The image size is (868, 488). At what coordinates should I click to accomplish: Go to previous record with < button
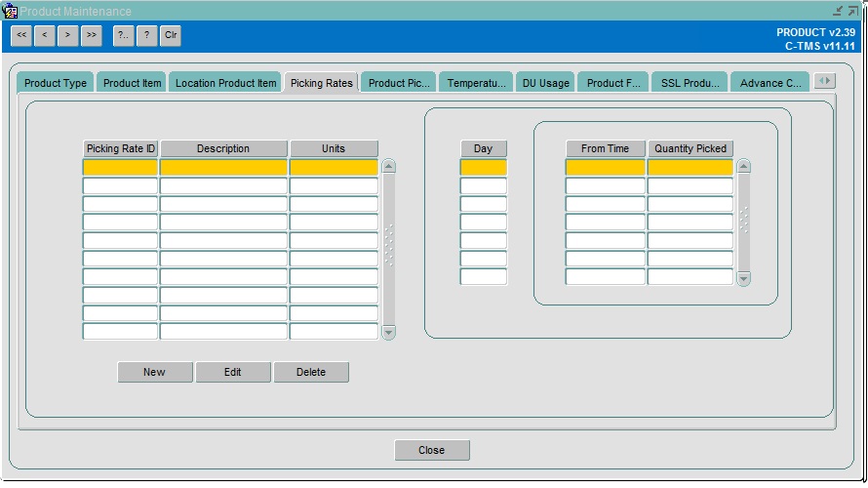(44, 35)
